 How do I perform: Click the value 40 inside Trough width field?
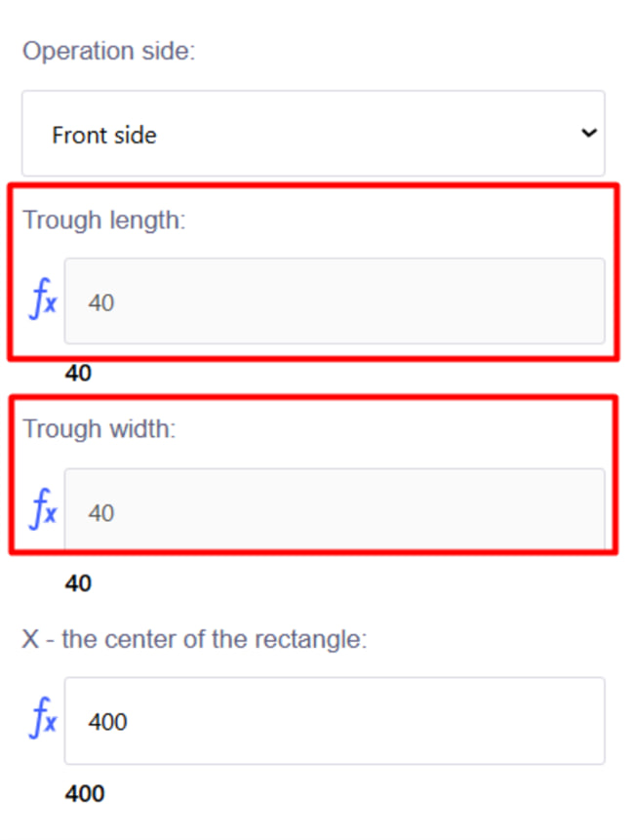pyautogui.click(x=101, y=512)
